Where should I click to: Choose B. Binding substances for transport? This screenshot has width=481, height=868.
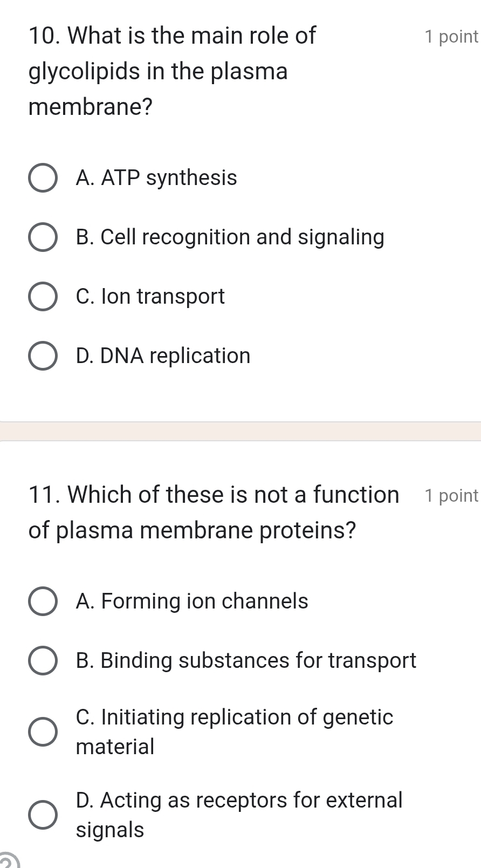point(42,661)
